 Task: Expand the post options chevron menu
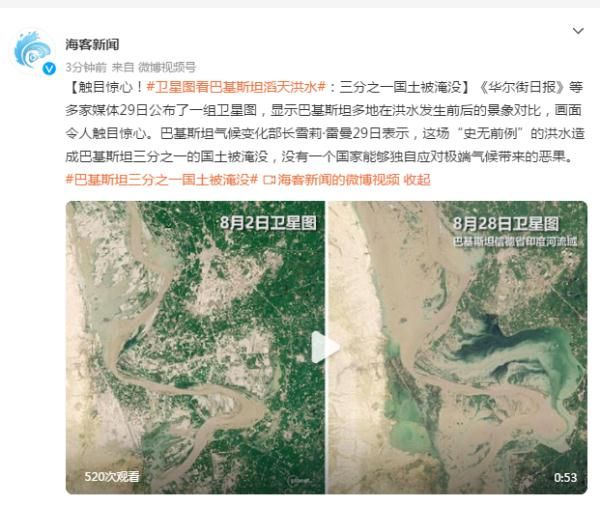coord(578,31)
